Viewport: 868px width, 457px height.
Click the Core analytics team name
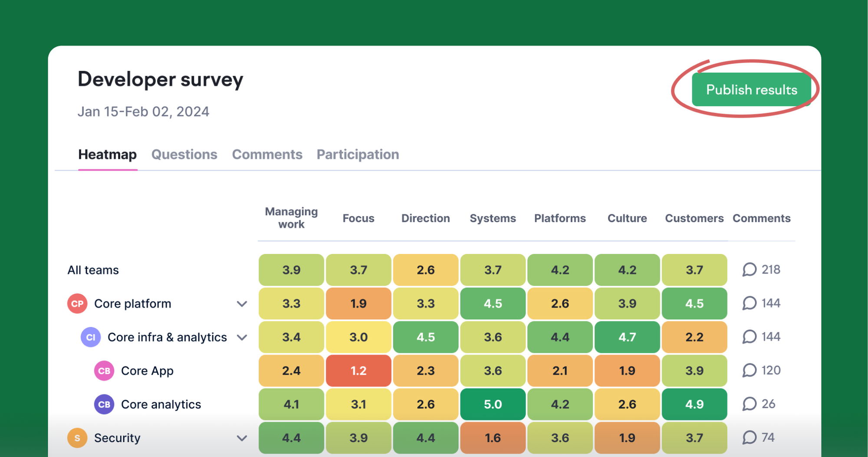161,404
